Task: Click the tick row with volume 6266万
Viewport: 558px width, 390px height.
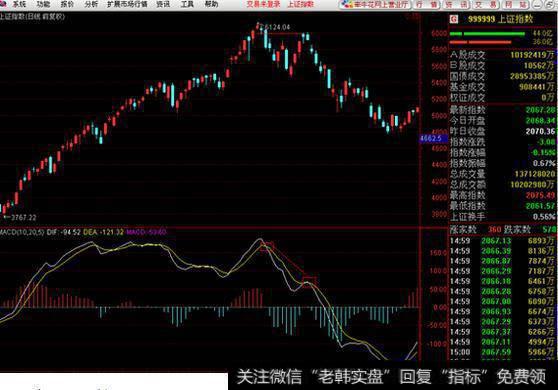Action: pos(502,332)
